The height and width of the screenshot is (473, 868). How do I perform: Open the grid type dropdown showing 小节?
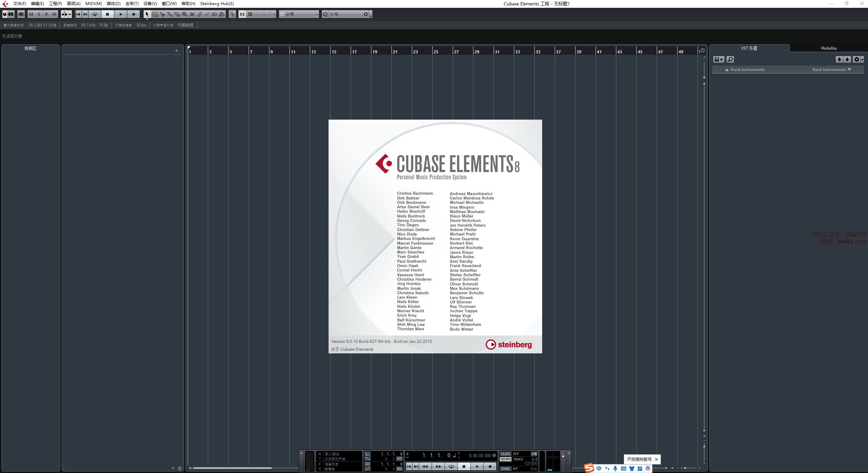299,14
